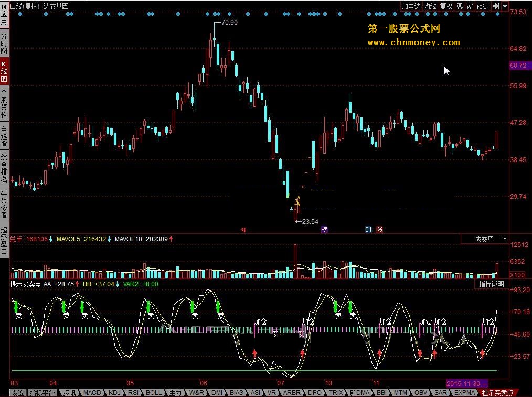Click the VAR2: +8.00 indicator value
Viewport: 532px width, 397px height.
(141, 284)
